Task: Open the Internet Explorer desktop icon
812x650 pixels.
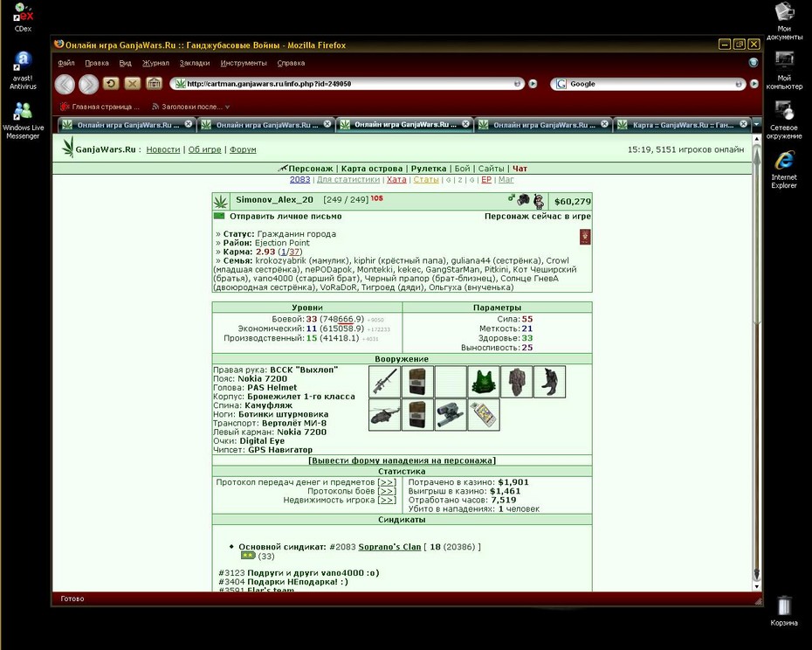Action: pyautogui.click(x=784, y=169)
